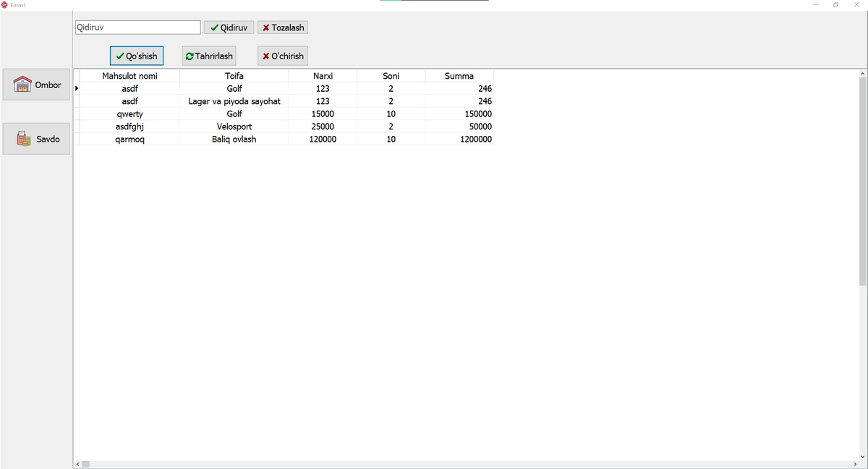Click the row indicator arrow of first row
868x469 pixels.
77,88
